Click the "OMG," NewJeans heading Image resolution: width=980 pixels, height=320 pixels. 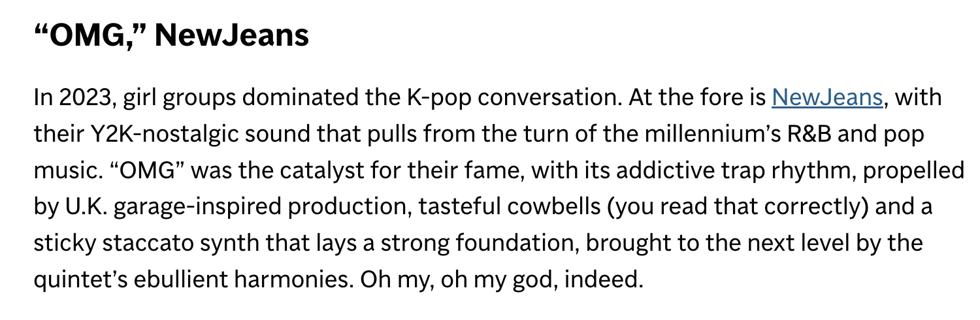[171, 35]
